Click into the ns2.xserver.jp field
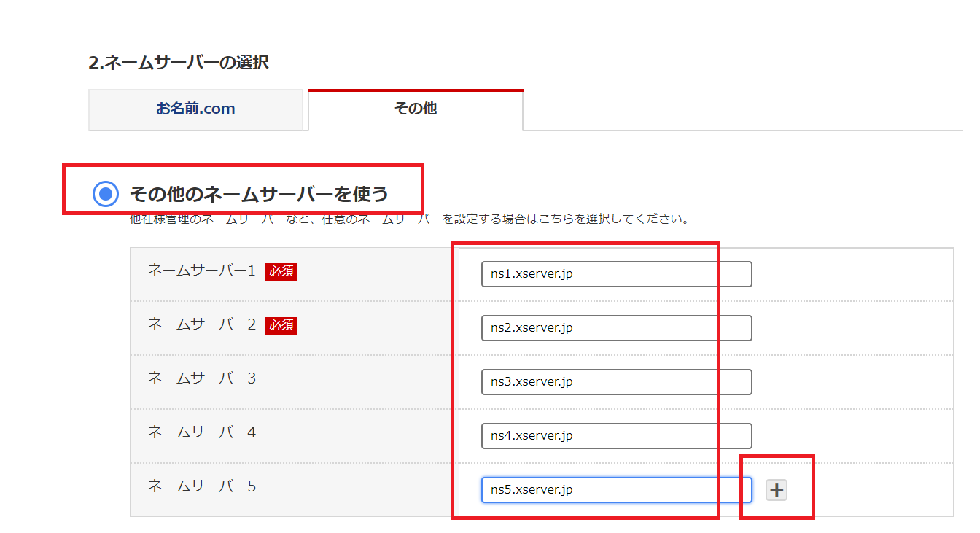The height and width of the screenshot is (533, 980). click(616, 328)
